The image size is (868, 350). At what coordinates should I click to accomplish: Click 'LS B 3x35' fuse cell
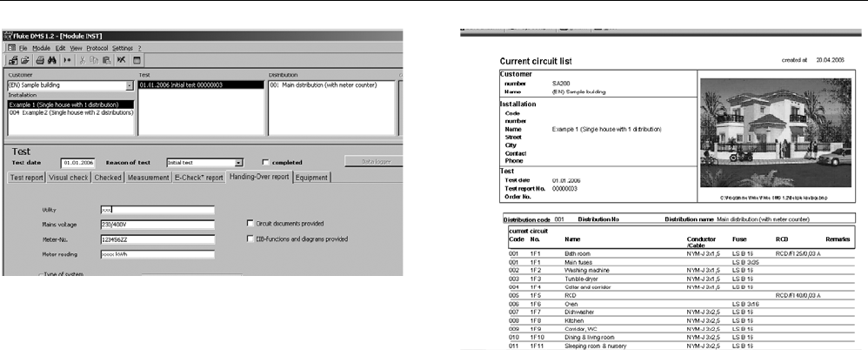[745, 261]
